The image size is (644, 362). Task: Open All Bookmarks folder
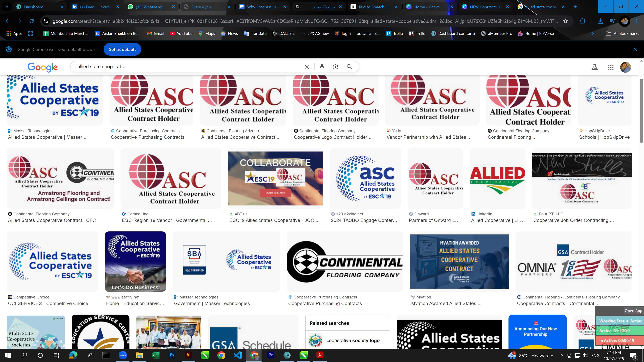(x=623, y=34)
